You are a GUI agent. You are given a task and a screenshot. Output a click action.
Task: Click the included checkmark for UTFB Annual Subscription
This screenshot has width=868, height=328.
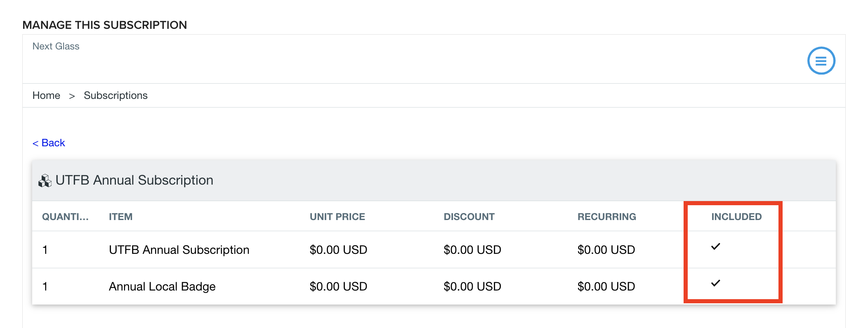click(716, 246)
